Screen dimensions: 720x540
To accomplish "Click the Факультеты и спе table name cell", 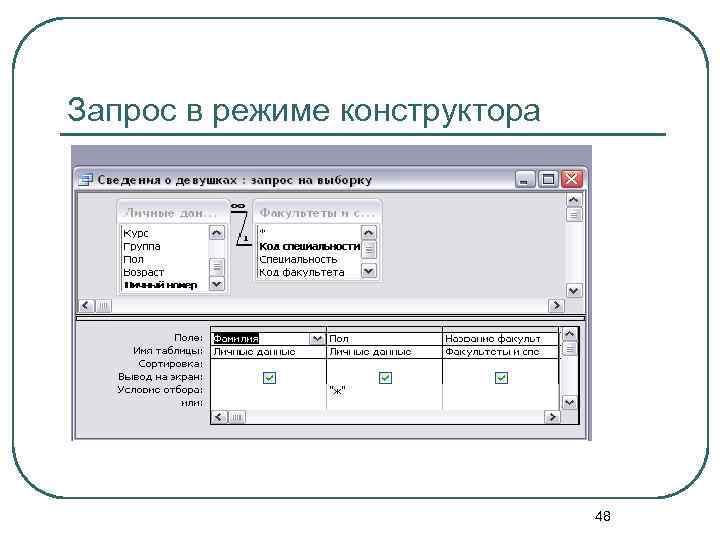I will pos(501,352).
